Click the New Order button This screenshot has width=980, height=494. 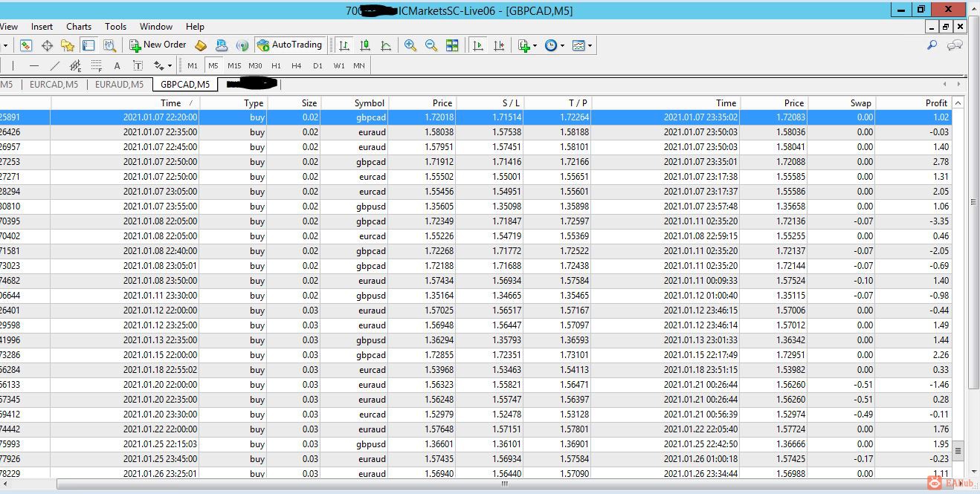point(158,45)
